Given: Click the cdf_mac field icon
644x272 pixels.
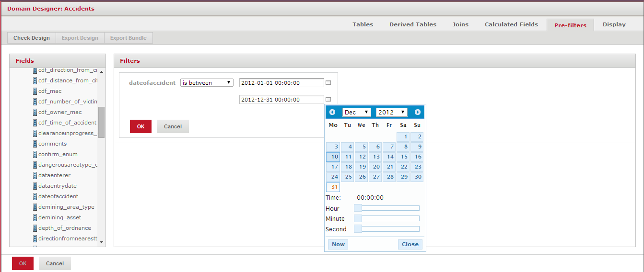Looking at the screenshot, I should 35,91.
